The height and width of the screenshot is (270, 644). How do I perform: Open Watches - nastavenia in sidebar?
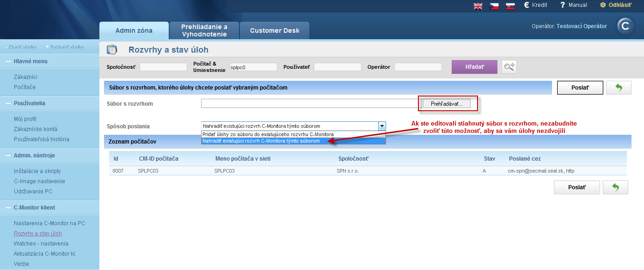pyautogui.click(x=41, y=244)
